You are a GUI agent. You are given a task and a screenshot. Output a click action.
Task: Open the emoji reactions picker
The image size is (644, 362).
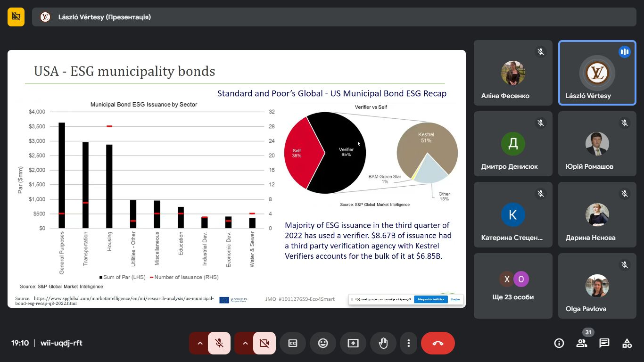tap(323, 343)
